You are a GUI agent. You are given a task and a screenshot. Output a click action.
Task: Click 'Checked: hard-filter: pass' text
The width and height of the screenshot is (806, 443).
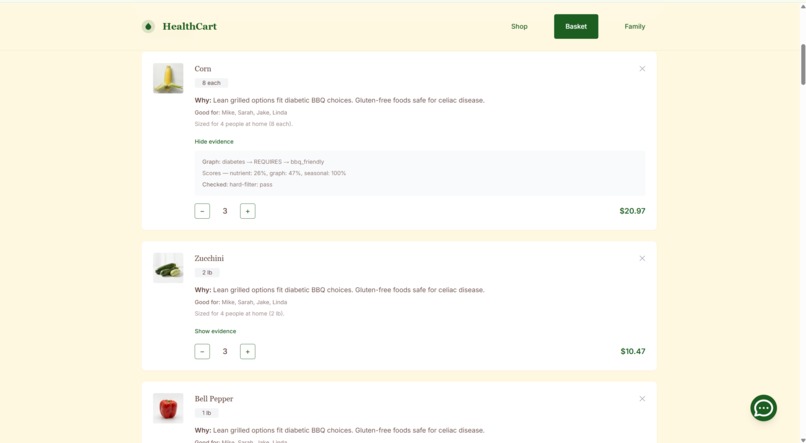[x=237, y=184]
